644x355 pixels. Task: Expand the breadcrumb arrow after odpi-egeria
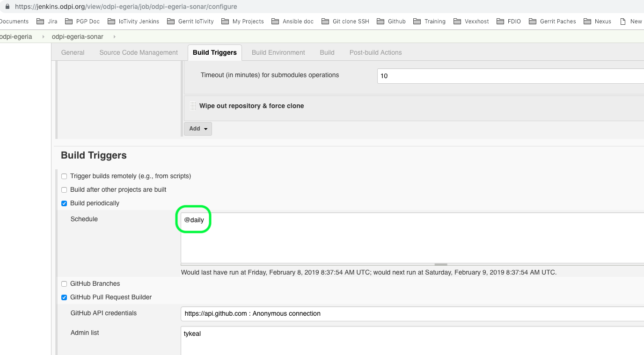[x=43, y=36]
